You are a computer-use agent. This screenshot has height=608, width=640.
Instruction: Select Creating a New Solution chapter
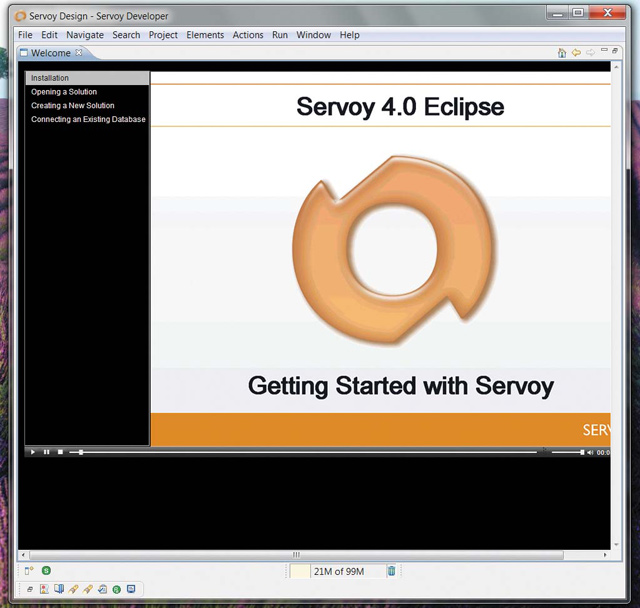pos(73,106)
